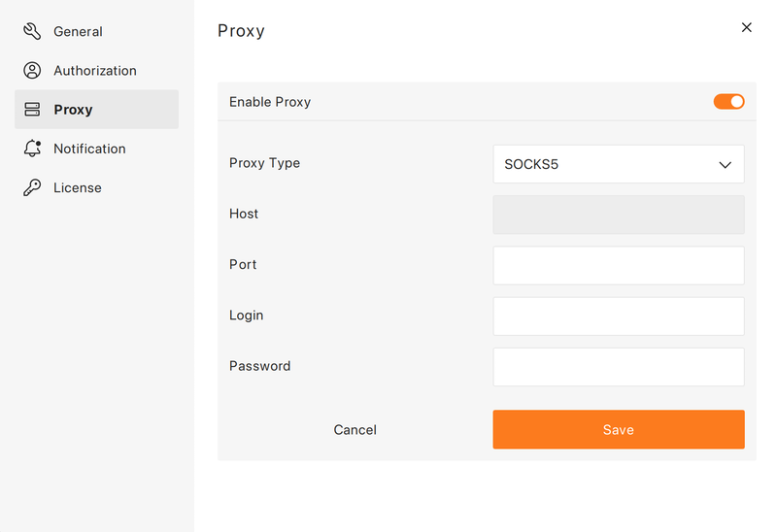777x532 pixels.
Task: Switch to the Authorization section
Action: [x=95, y=71]
